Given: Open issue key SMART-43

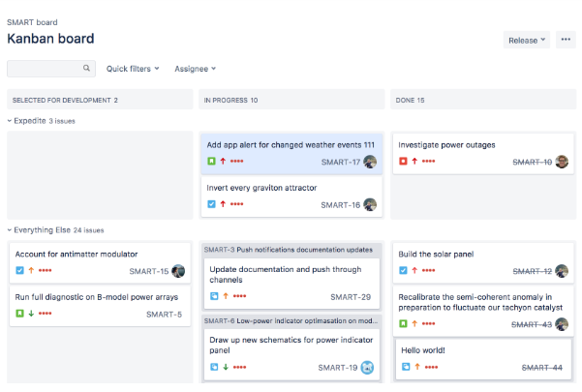Looking at the screenshot, I should [532, 325].
